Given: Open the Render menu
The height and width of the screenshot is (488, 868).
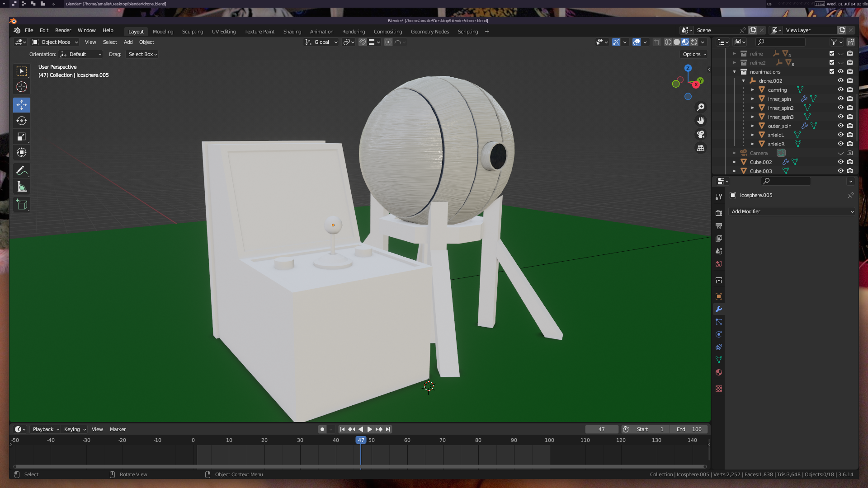Looking at the screenshot, I should click(63, 30).
